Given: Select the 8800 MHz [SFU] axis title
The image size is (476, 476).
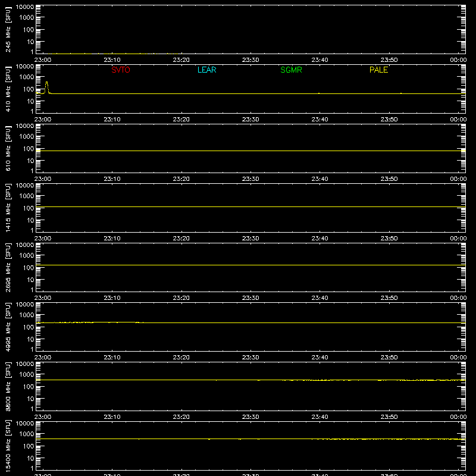Looking at the screenshot, I should 8,386.
